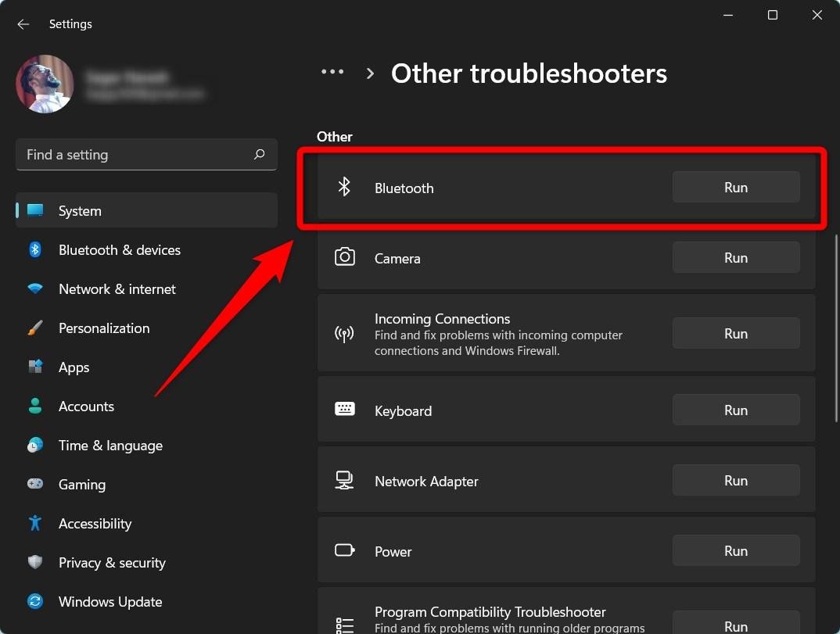Run the Bluetooth troubleshooter
Image resolution: width=840 pixels, height=634 pixels.
735,187
